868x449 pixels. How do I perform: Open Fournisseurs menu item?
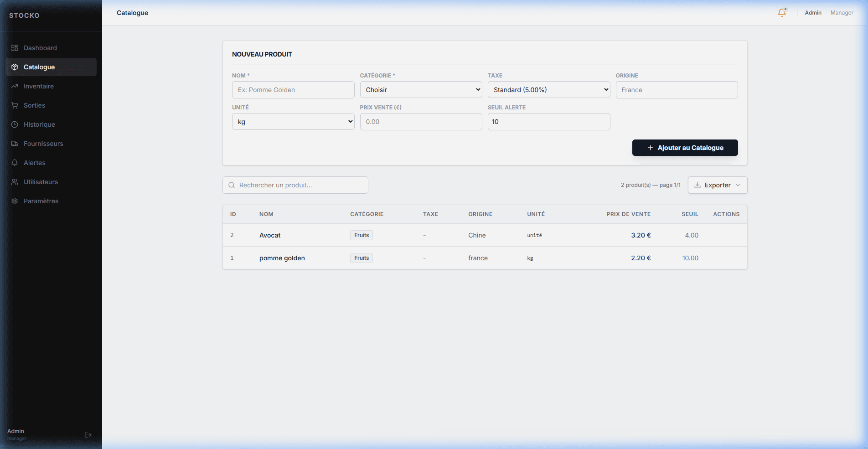(x=51, y=144)
